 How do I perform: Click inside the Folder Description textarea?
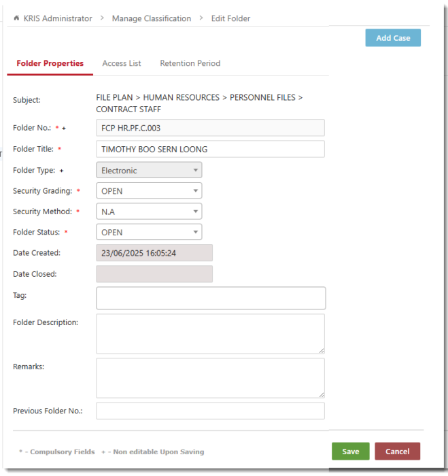coord(210,334)
